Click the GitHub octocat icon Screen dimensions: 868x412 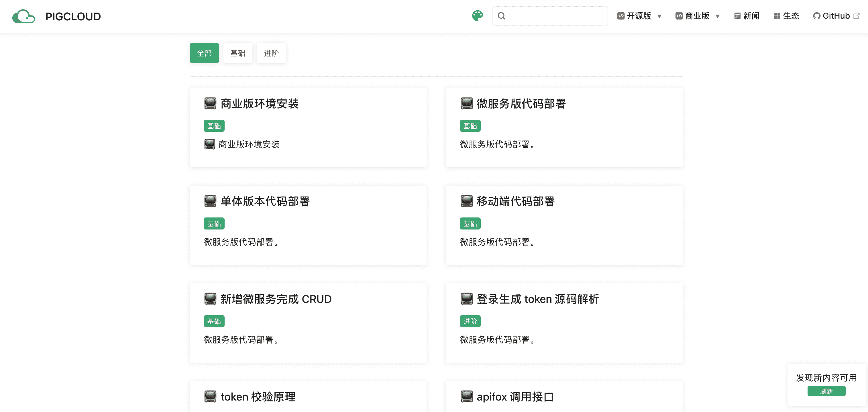coord(817,16)
